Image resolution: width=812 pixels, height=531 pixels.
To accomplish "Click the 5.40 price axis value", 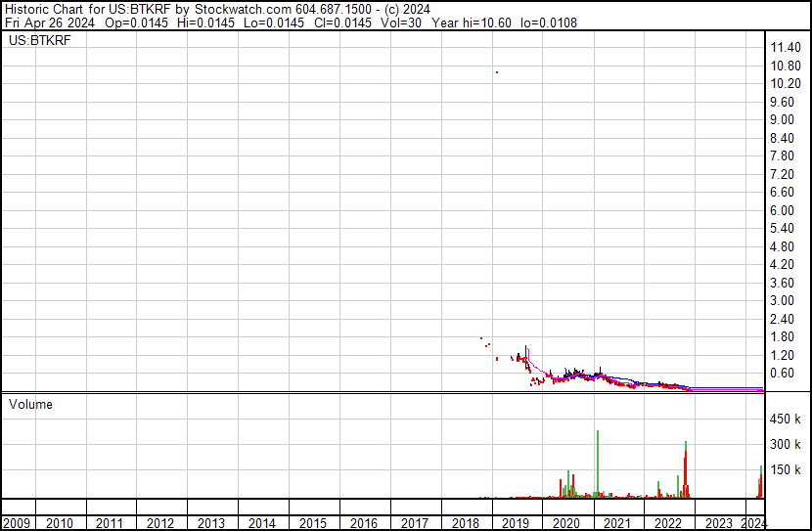I will (782, 228).
